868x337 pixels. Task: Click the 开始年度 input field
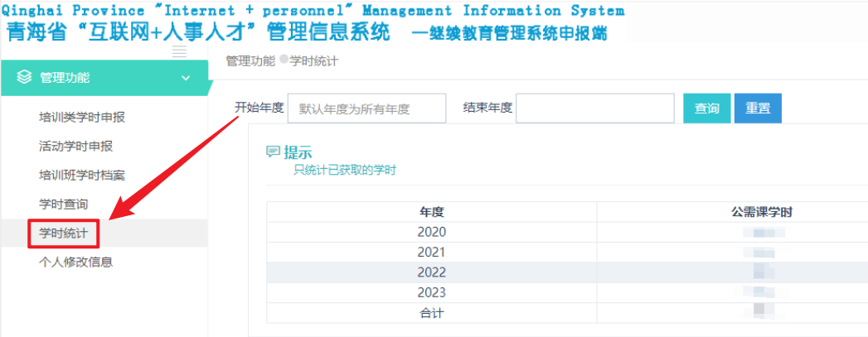(x=367, y=108)
